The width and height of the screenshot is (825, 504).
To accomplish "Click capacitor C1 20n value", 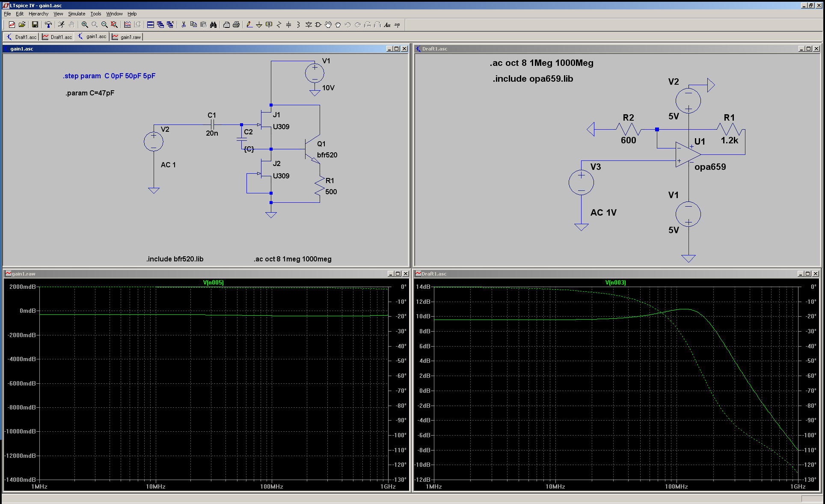I will pyautogui.click(x=212, y=133).
